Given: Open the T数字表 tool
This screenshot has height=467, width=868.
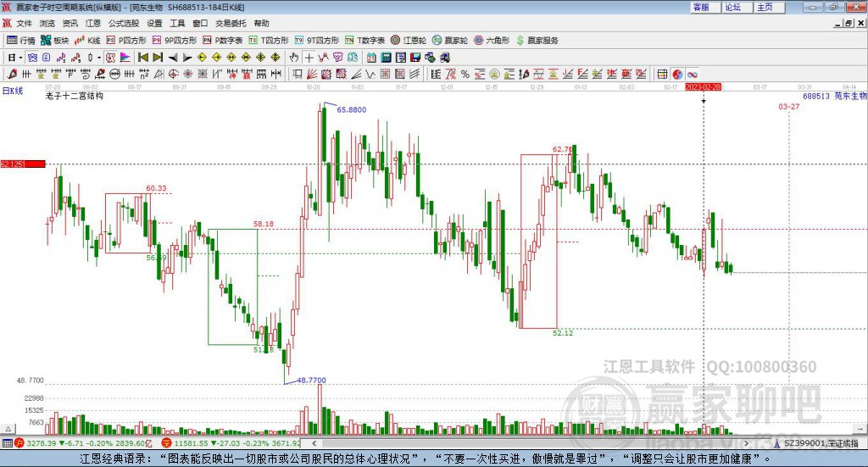Looking at the screenshot, I should pos(364,41).
